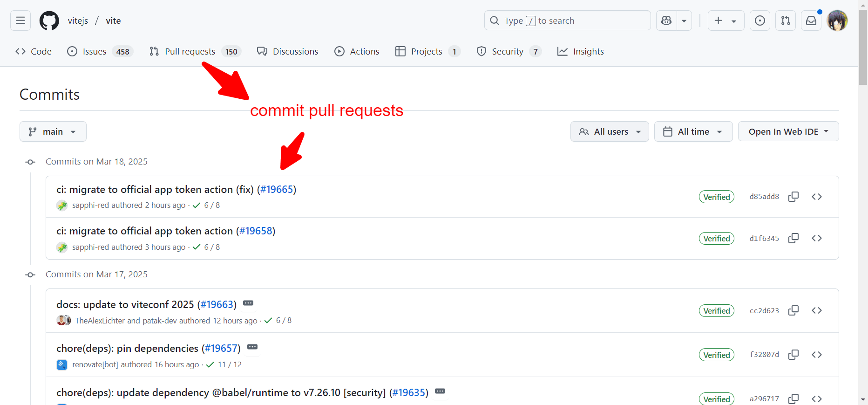
Task: Switch to the Code tab
Action: [34, 51]
